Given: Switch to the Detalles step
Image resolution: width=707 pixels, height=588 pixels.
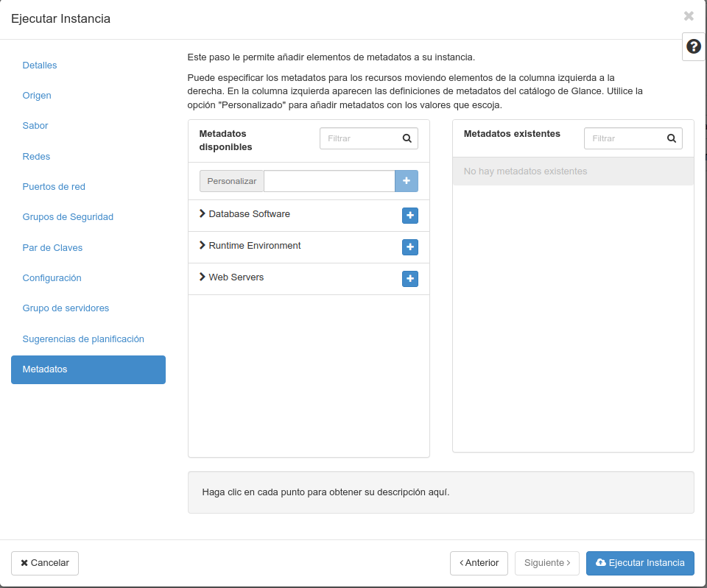Looking at the screenshot, I should 40,65.
